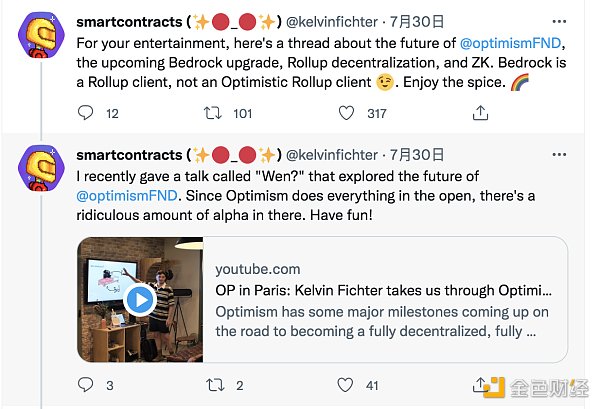This screenshot has height=409, width=600.
Task: Click @kelvinfichter handle on the second tweet
Action: (x=335, y=154)
